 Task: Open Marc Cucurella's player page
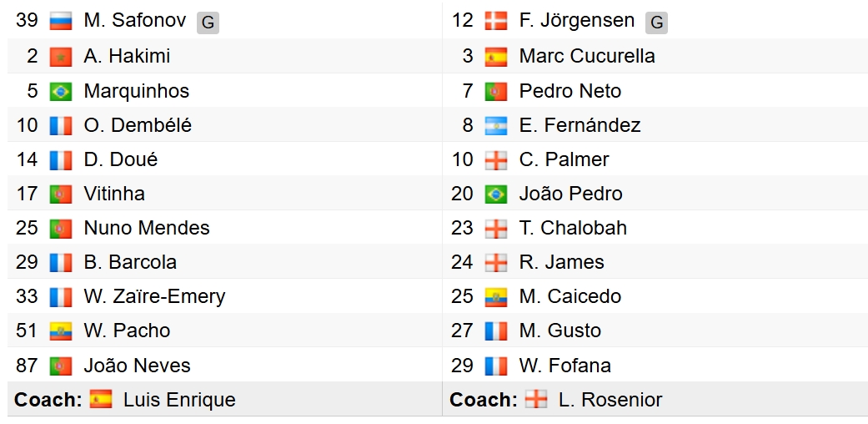tap(587, 57)
